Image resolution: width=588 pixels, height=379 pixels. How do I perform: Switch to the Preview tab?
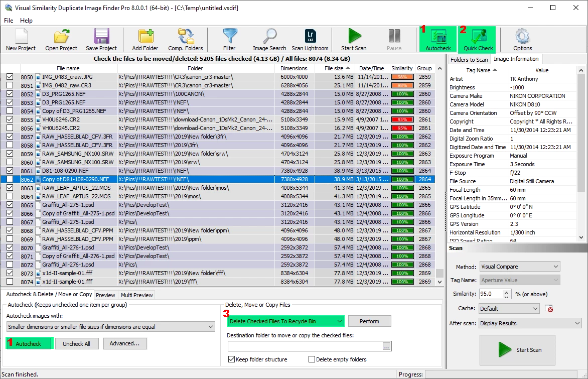tap(105, 295)
